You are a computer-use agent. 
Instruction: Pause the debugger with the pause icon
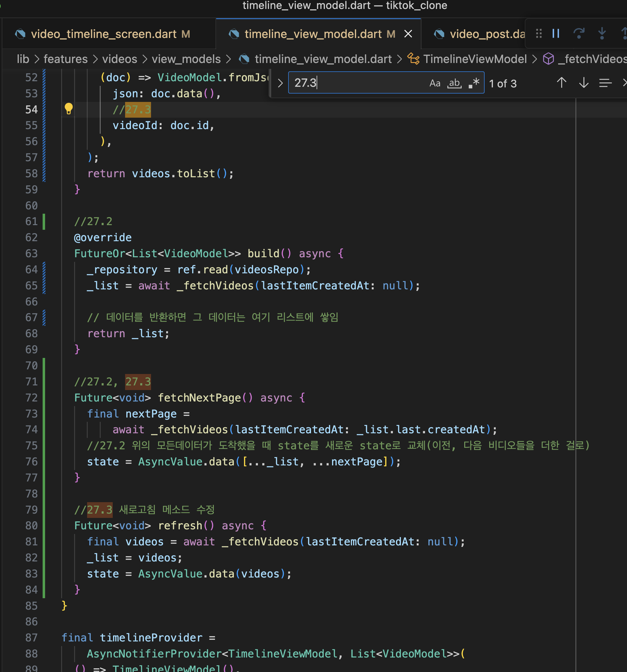click(x=556, y=33)
